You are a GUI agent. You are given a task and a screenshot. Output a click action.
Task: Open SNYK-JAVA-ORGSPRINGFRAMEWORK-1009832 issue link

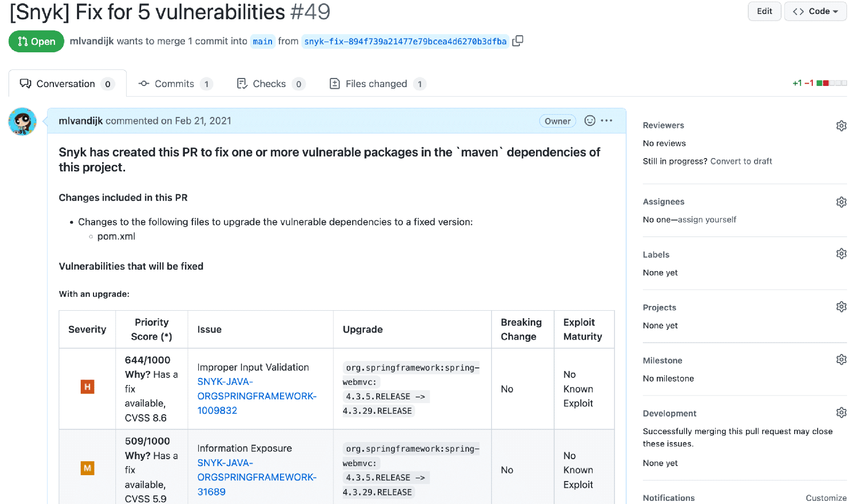[x=257, y=396]
